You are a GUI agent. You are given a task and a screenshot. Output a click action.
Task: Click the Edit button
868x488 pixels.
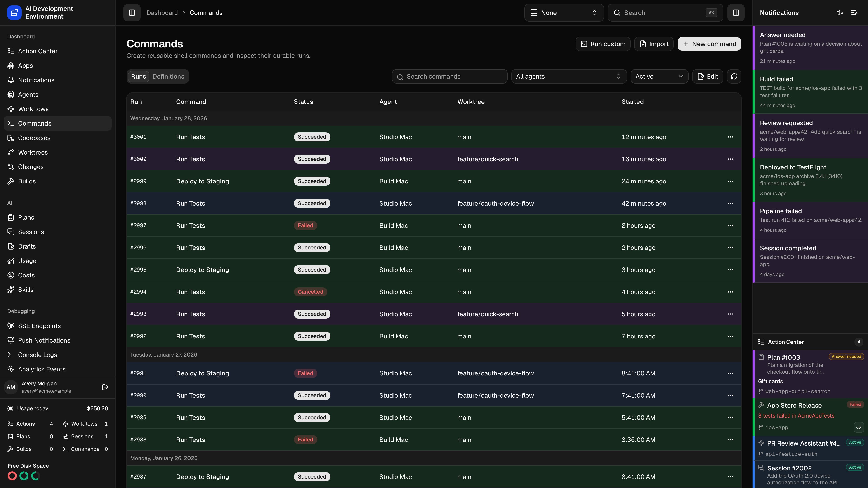pyautogui.click(x=707, y=76)
